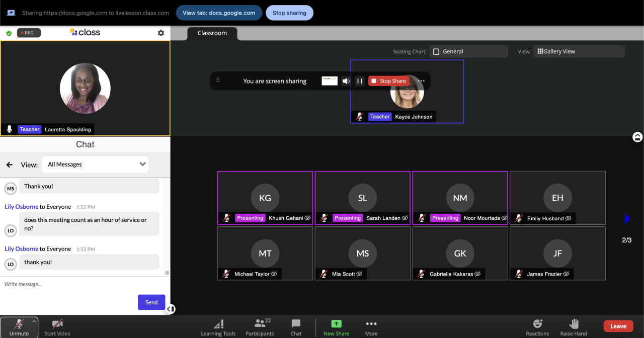Collapse the teacher podium with up arrow
The height and width of the screenshot is (338, 644).
click(x=637, y=137)
